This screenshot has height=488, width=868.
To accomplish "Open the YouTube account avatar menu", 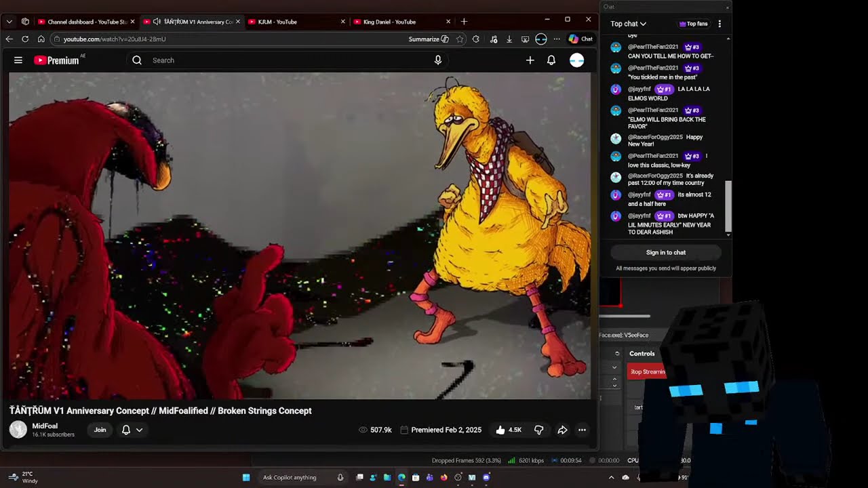I will [x=577, y=60].
